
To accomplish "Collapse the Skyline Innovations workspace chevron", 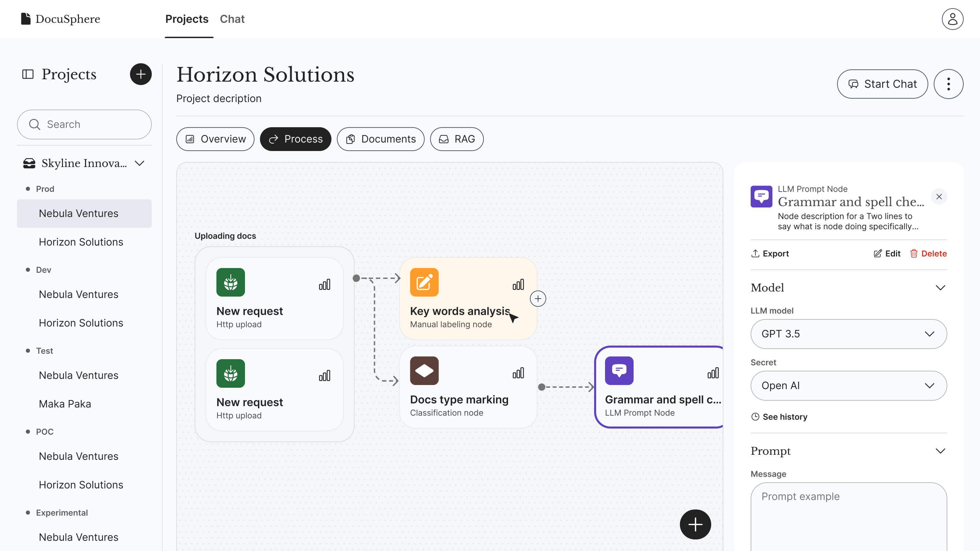I will (140, 163).
